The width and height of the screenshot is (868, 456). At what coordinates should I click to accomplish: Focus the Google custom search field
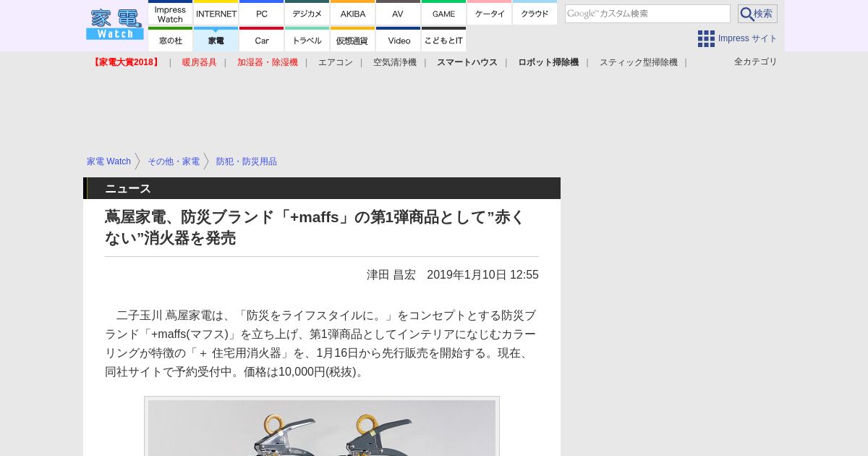(x=647, y=14)
